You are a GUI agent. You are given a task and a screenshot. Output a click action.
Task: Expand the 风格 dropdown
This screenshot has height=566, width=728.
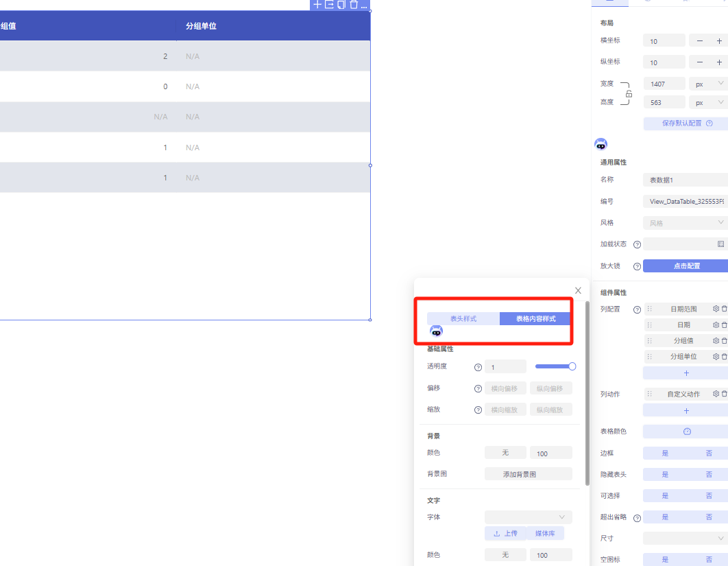click(685, 223)
